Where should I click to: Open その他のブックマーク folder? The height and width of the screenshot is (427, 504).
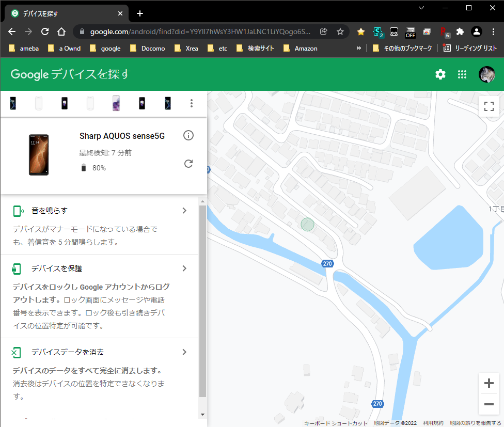point(402,48)
